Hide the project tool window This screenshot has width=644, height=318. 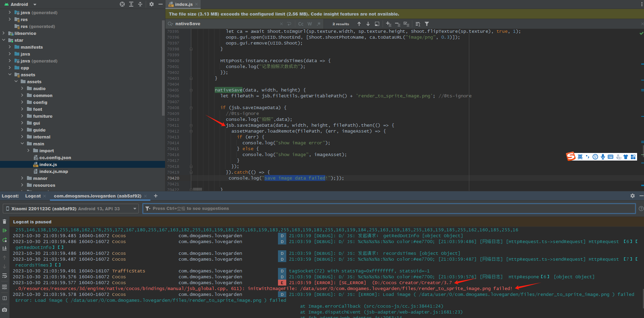click(x=160, y=4)
